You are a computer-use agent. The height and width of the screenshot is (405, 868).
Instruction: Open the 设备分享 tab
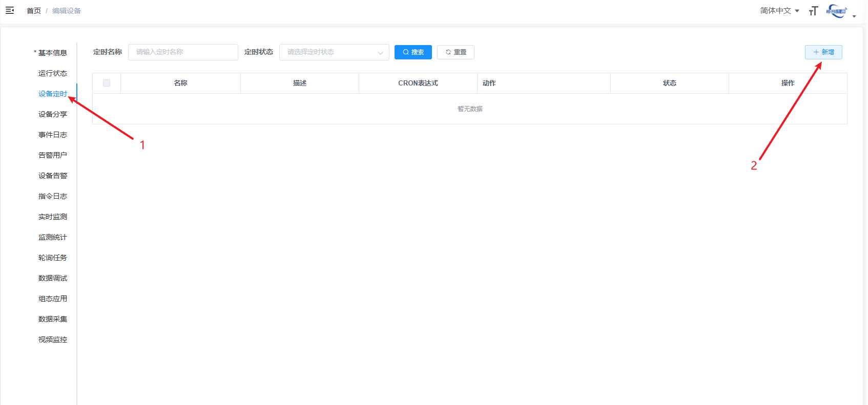(x=52, y=114)
